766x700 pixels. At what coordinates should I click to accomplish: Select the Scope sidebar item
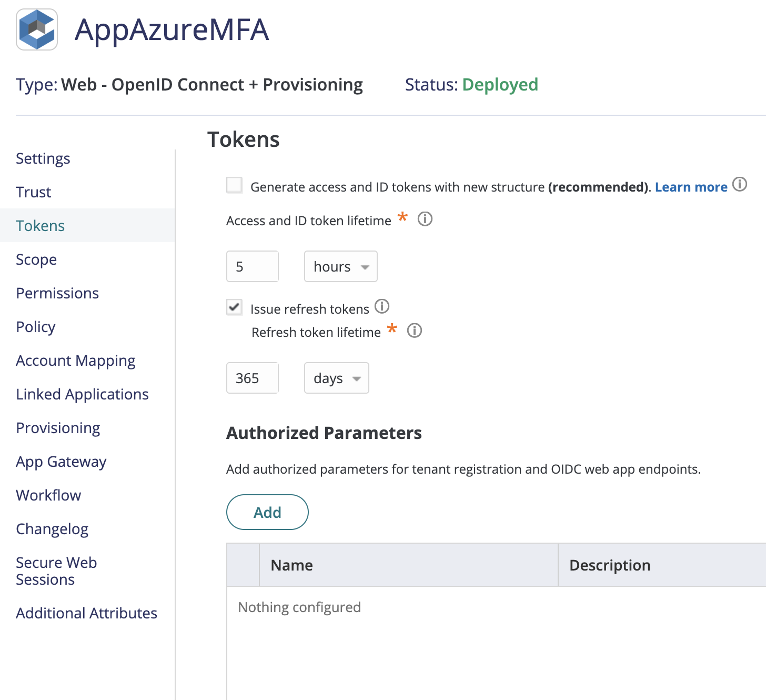36,259
